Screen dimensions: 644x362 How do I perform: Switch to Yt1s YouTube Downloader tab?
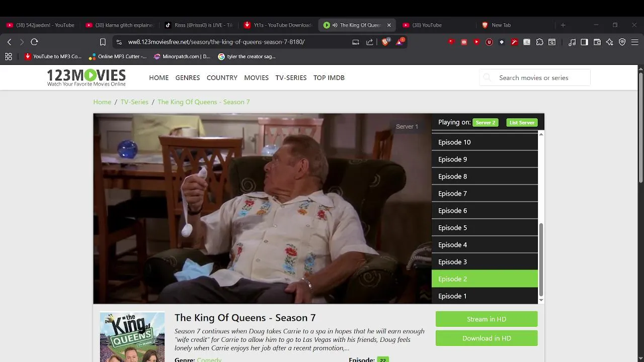[x=278, y=25]
